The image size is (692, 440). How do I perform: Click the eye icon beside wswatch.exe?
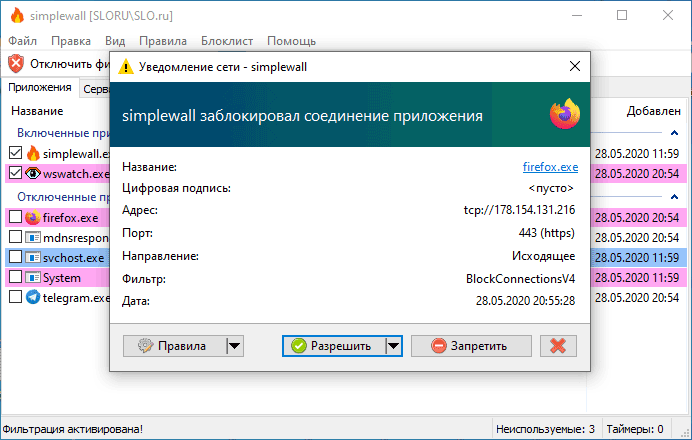(x=33, y=173)
